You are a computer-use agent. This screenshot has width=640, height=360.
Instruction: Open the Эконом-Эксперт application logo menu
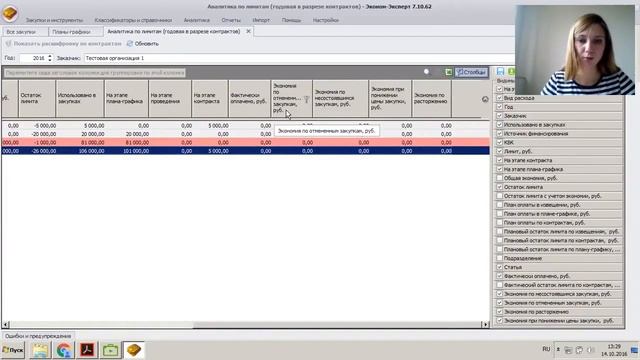[x=10, y=14]
